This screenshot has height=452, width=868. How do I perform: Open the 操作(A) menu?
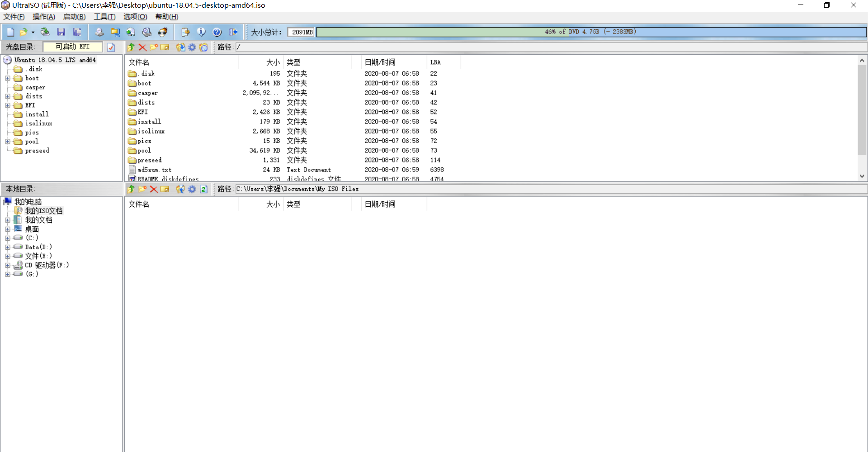tap(44, 17)
